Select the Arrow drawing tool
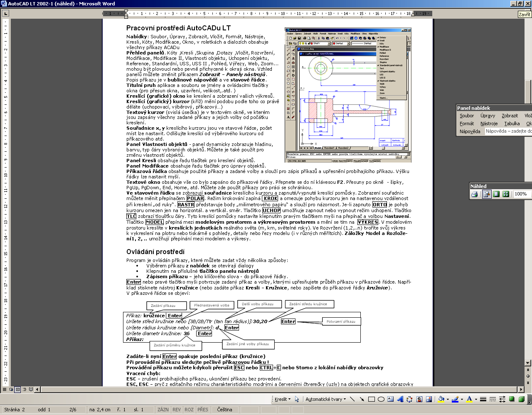Viewport: 532px width, 415px height. pyautogui.click(x=362, y=399)
